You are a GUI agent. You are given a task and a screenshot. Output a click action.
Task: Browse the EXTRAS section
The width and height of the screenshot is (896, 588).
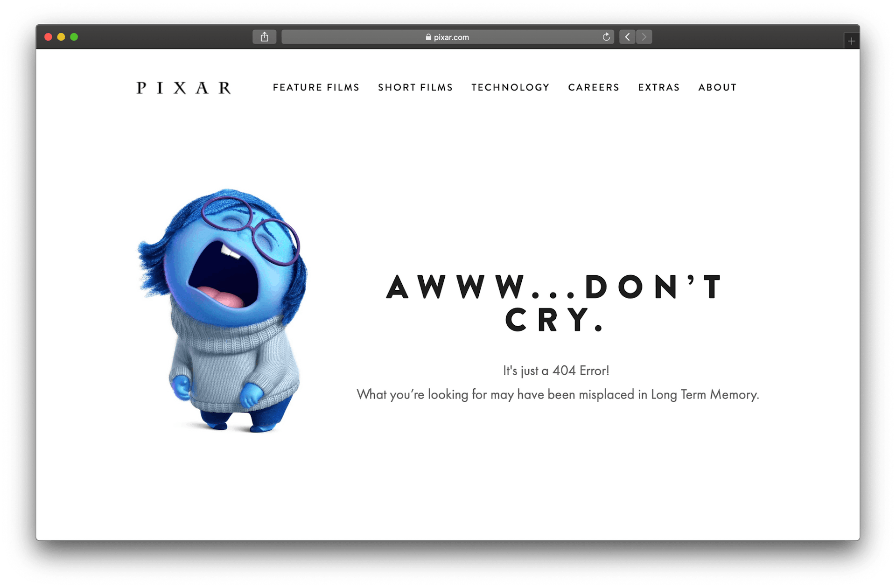click(658, 87)
